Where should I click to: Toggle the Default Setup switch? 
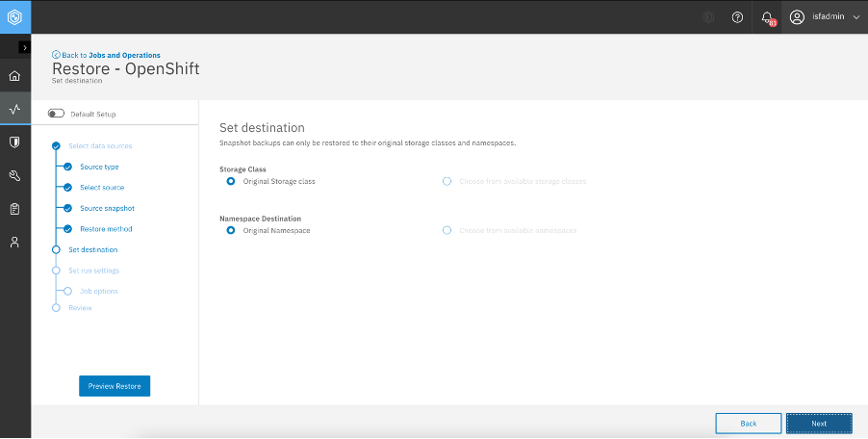(56, 114)
